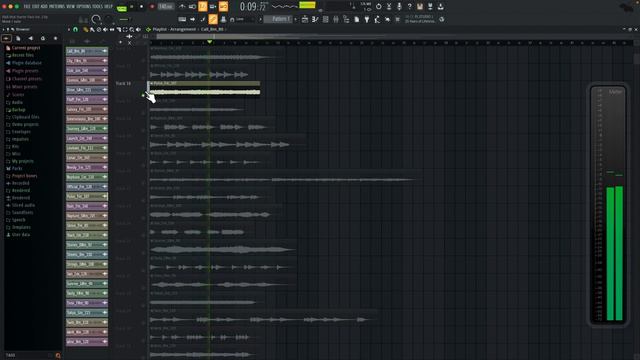Open the Demo projects folder
This screenshot has height=360, width=640.
click(25, 124)
